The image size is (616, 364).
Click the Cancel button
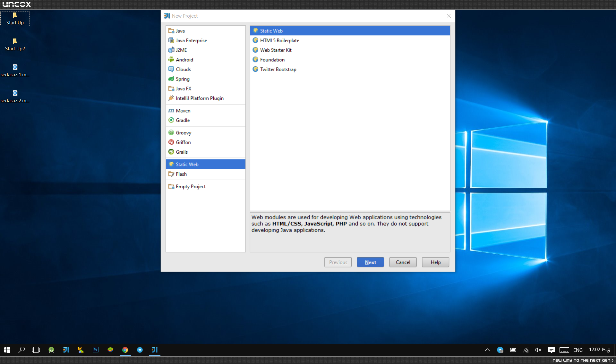pos(403,262)
